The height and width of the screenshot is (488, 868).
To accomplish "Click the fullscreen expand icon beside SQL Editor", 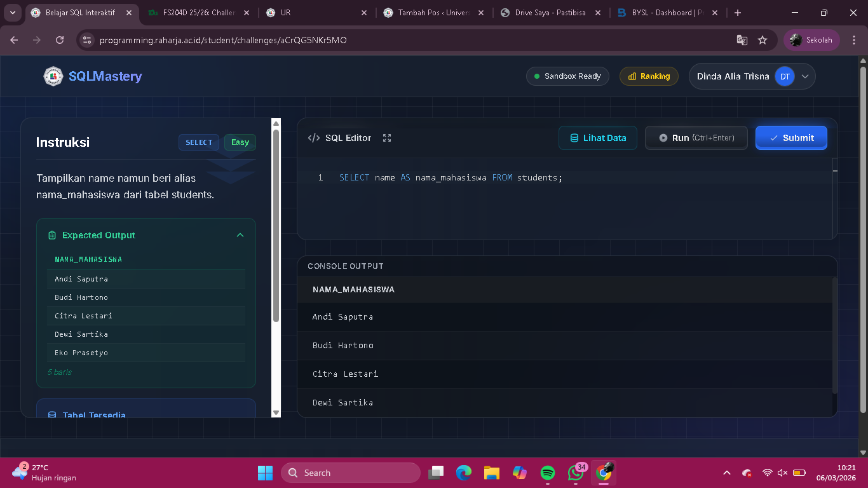I will 387,138.
